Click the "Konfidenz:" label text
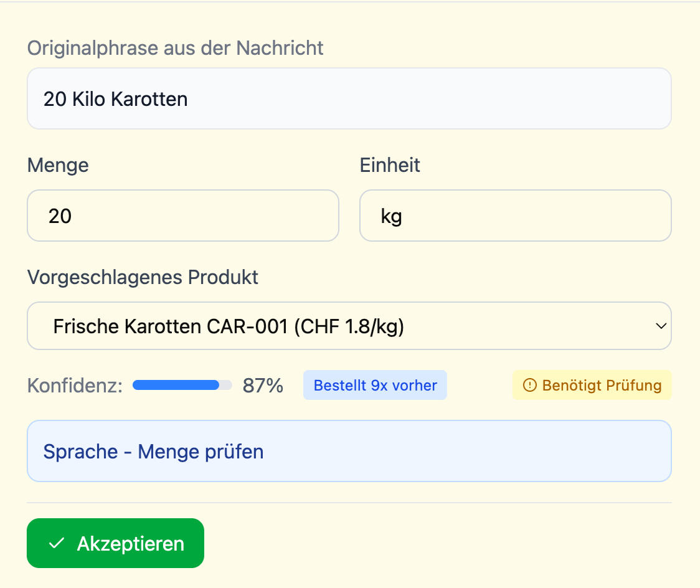 [x=75, y=386]
